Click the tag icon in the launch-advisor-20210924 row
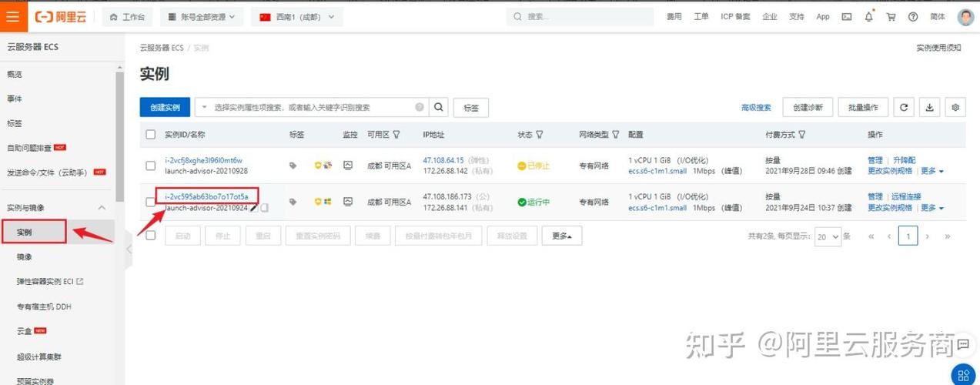The width and height of the screenshot is (980, 385). [293, 202]
